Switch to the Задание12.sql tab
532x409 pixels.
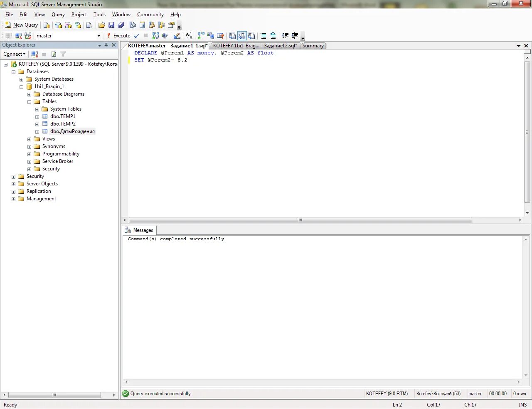coord(255,46)
